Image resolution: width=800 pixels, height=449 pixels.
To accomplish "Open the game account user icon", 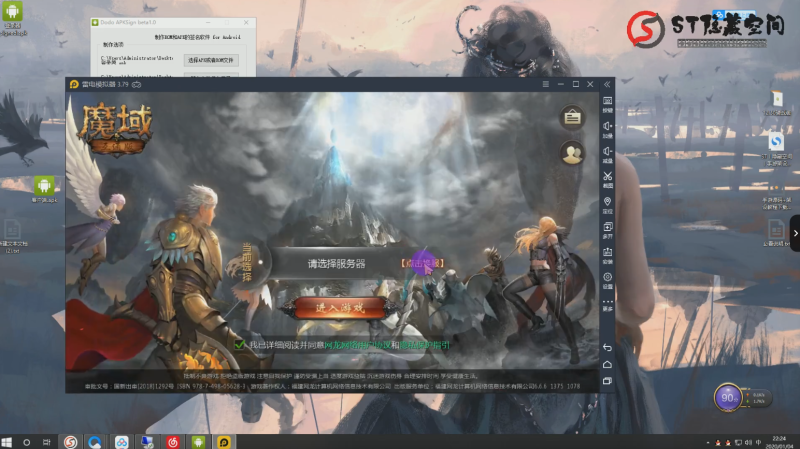I will coord(572,153).
